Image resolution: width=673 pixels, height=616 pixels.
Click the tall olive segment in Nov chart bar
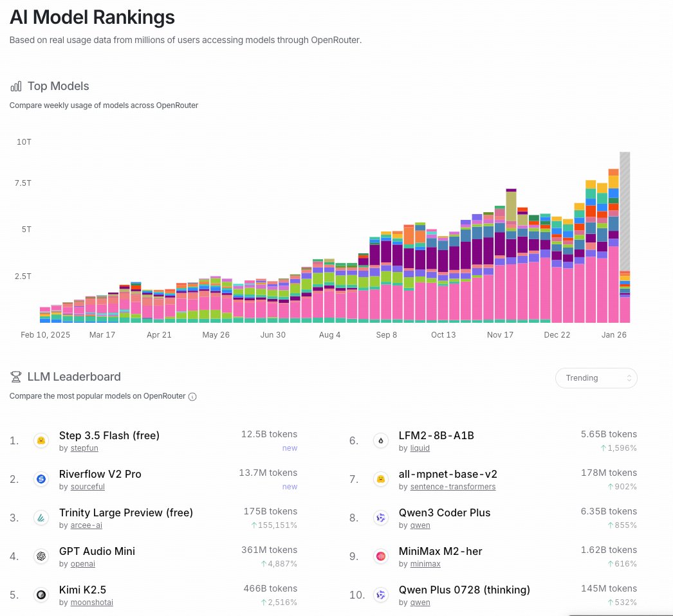[x=512, y=206]
